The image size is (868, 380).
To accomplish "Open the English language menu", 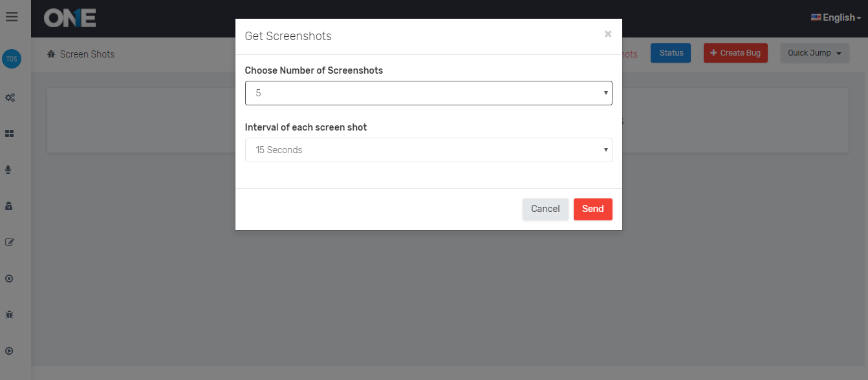I will click(x=836, y=17).
